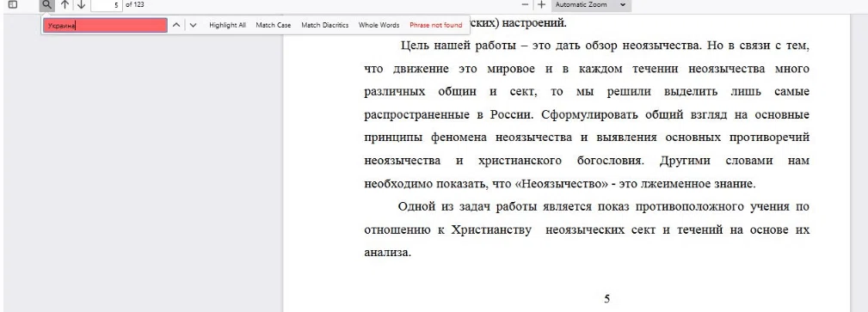This screenshot has height=312, width=868.
Task: Click the search field containing Украина
Action: point(105,26)
